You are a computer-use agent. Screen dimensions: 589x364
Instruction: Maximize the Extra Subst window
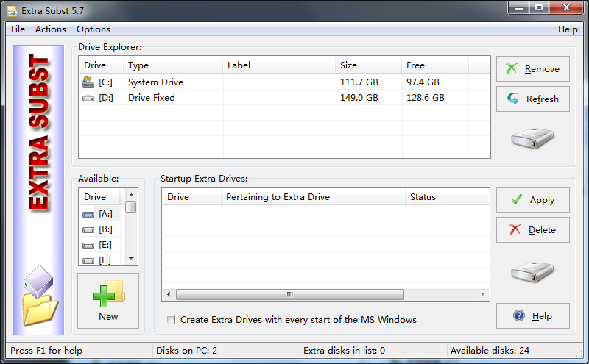pos(539,7)
